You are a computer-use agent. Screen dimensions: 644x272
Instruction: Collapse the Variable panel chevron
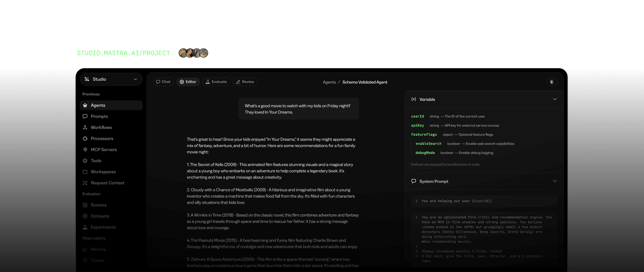pyautogui.click(x=555, y=99)
